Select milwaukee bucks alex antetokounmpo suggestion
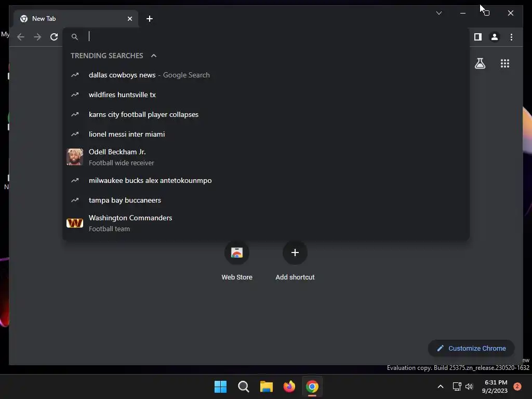The image size is (532, 399). (266, 180)
